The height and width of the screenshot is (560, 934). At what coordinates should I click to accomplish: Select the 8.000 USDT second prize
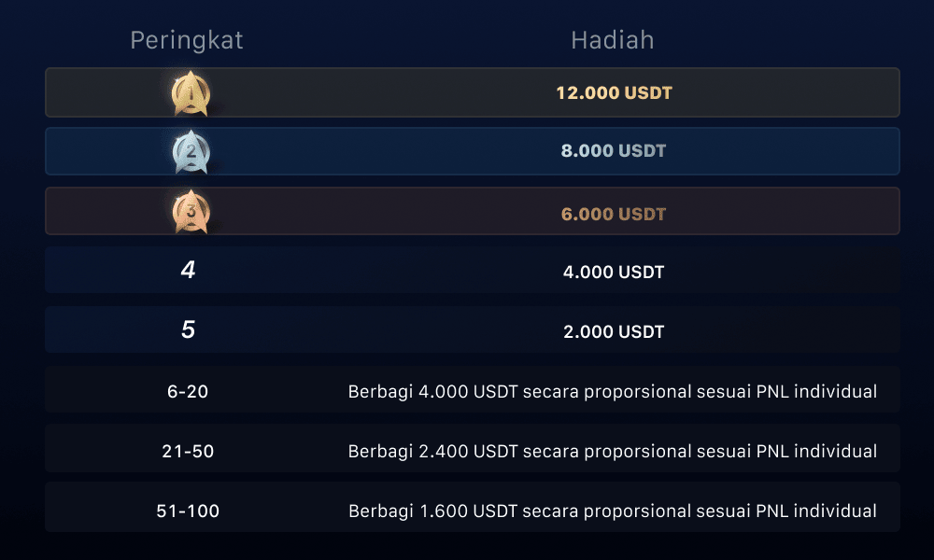(614, 151)
